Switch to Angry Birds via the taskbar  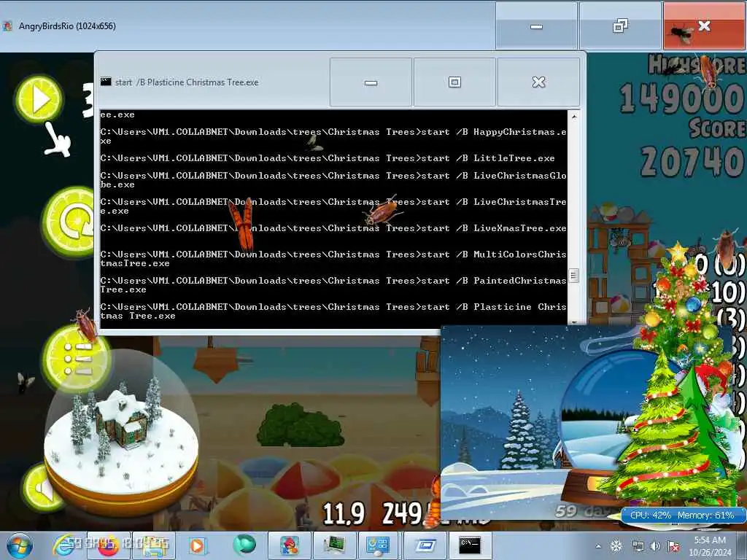click(289, 545)
